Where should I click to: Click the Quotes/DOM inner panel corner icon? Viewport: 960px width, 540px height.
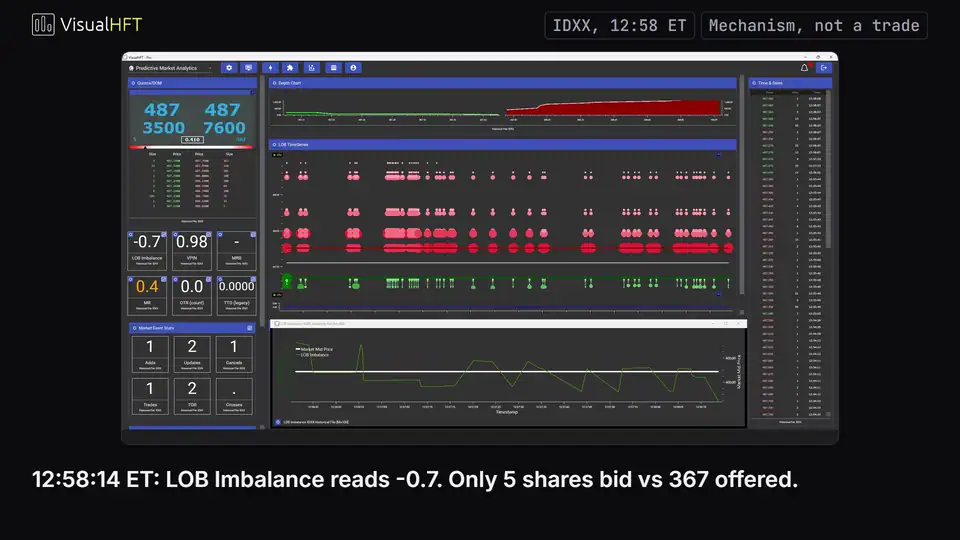(252, 92)
